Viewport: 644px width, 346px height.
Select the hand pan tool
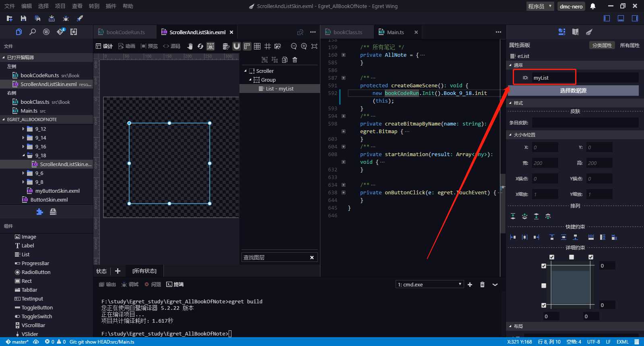coord(190,46)
